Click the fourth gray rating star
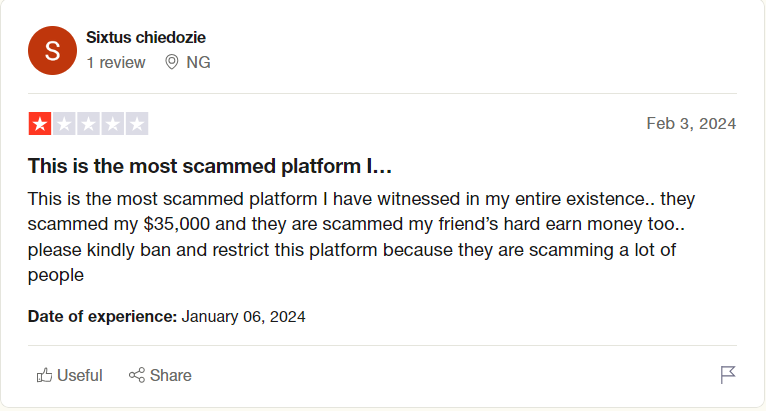The width and height of the screenshot is (766, 411). [112, 124]
